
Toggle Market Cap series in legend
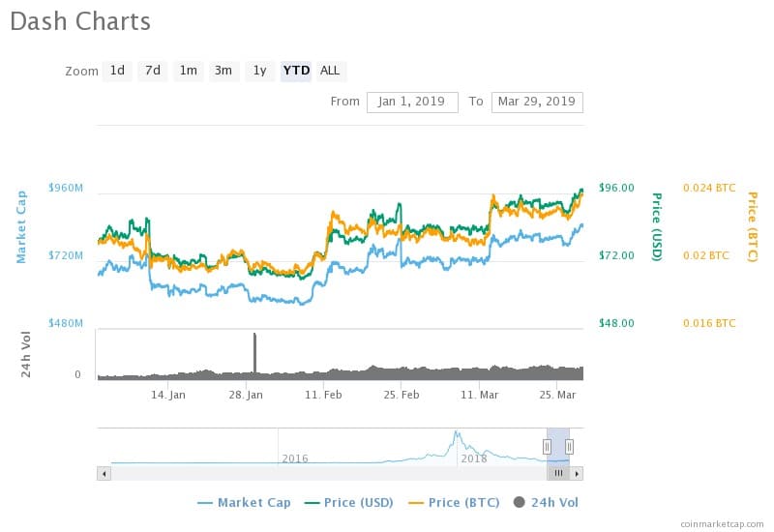pyautogui.click(x=245, y=503)
